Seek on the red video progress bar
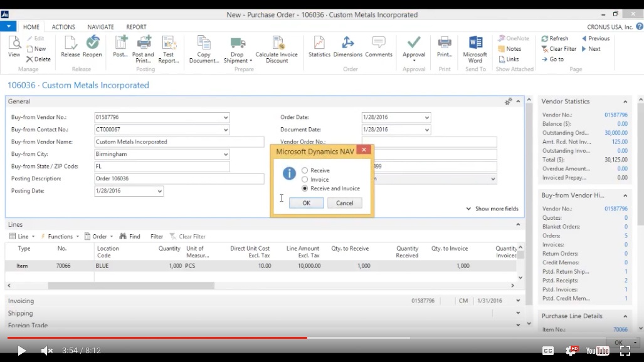644x362 pixels. click(157, 338)
